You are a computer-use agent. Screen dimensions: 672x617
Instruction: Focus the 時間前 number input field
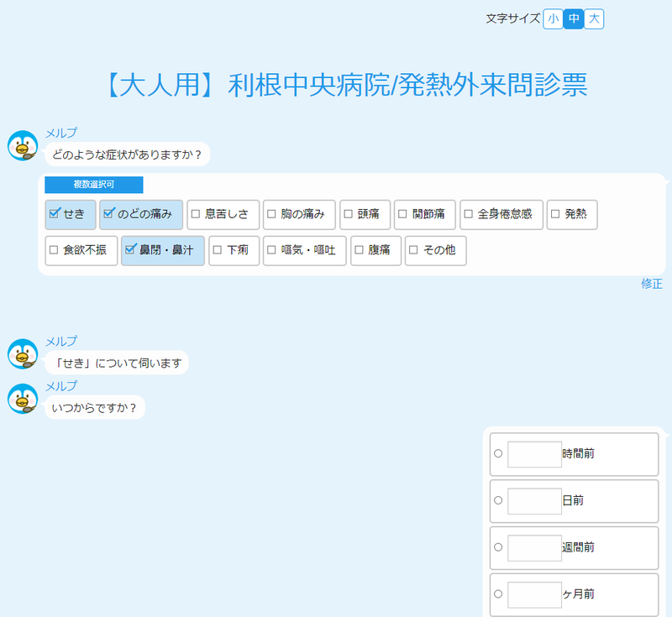pos(534,454)
